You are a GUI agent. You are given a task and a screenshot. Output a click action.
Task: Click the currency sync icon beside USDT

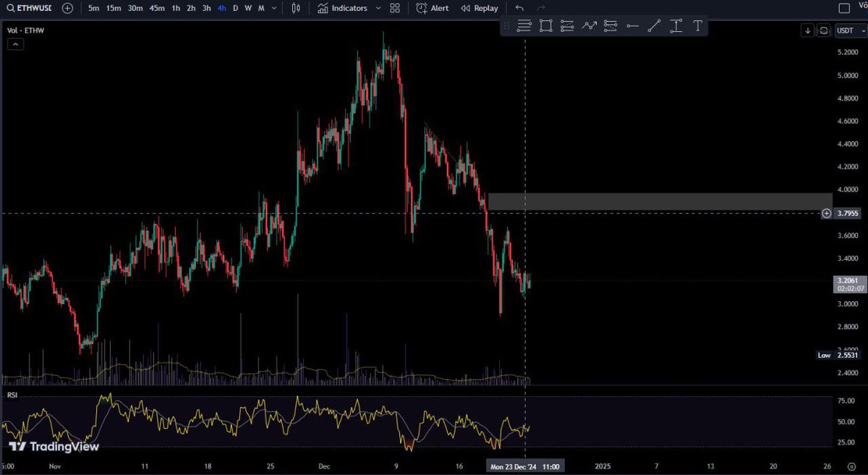click(823, 30)
